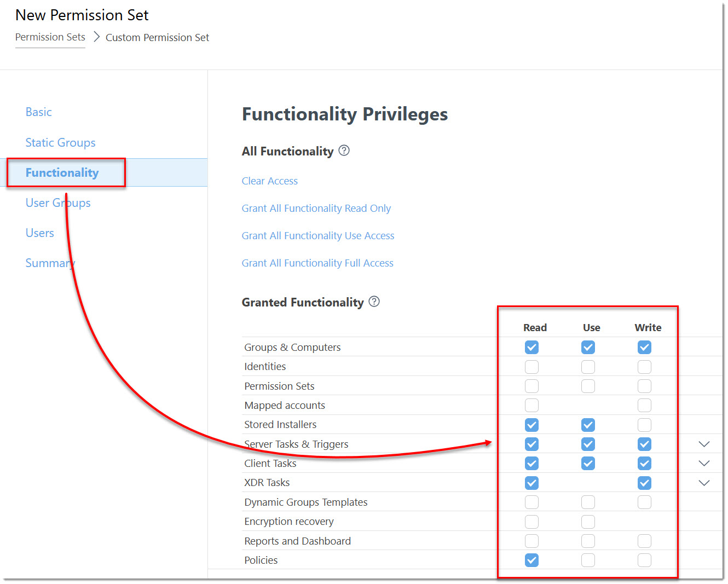Screen dimensions: 728x584
Task: Go to the User Groups section
Action: 58,203
